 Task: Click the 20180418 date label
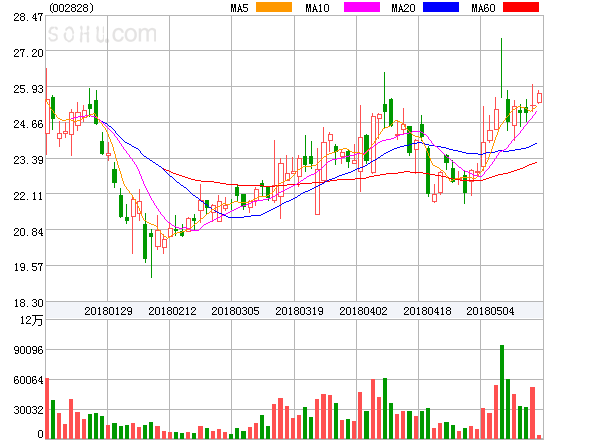[427, 311]
